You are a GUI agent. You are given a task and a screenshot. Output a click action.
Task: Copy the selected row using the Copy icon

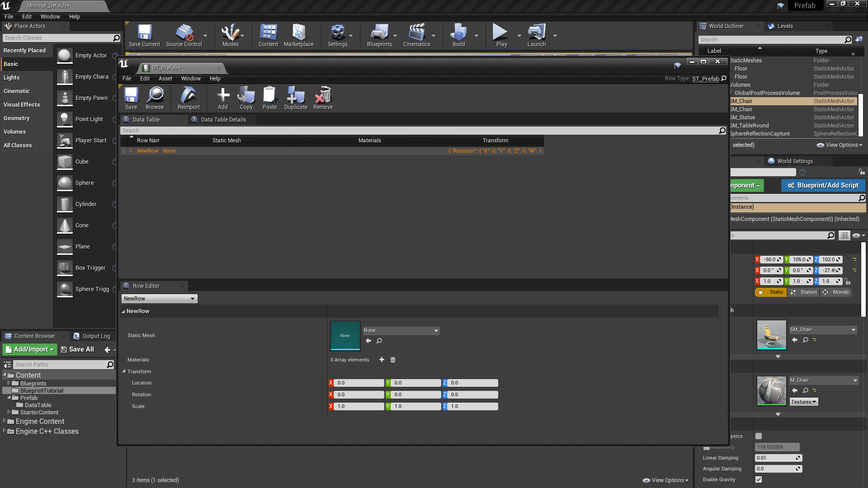pos(246,98)
